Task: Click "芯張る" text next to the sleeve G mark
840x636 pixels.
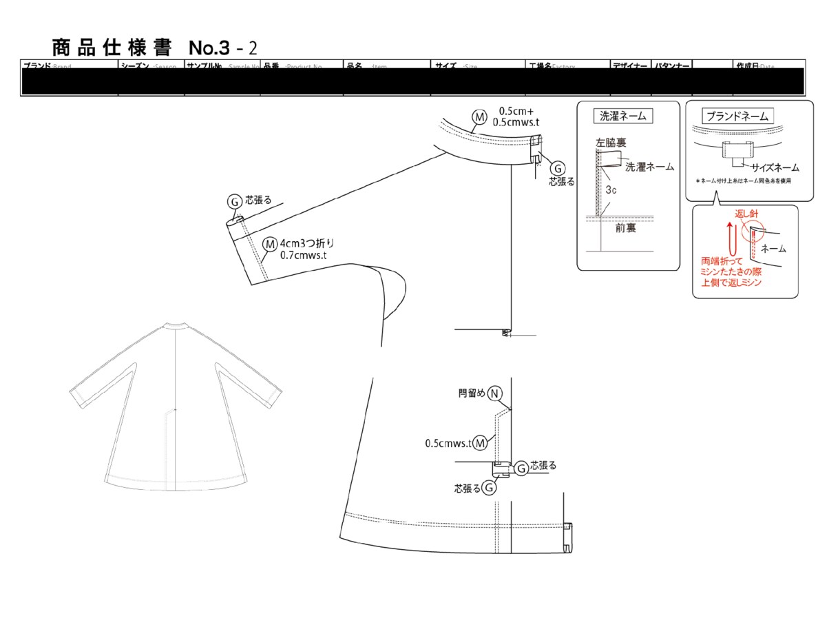Action: (258, 200)
